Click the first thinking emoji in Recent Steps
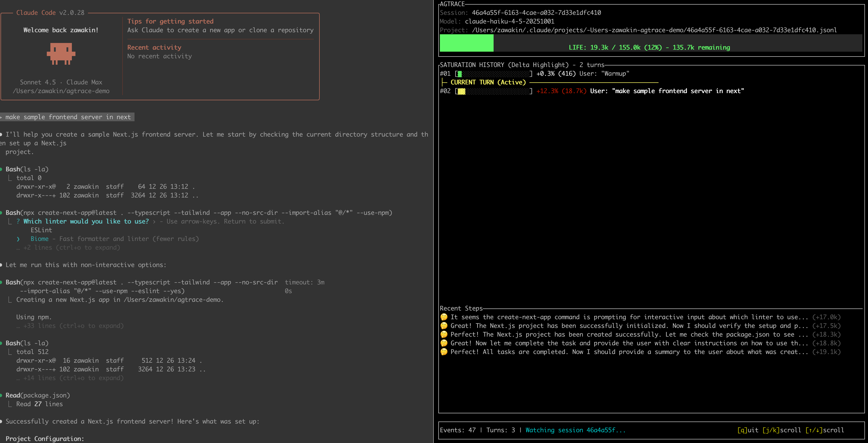Image resolution: width=868 pixels, height=443 pixels. [444, 317]
